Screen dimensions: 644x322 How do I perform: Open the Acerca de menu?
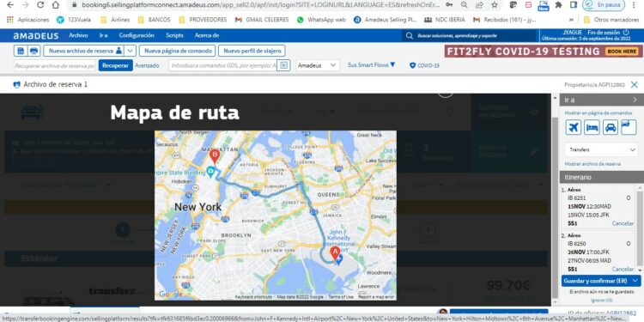coord(207,36)
